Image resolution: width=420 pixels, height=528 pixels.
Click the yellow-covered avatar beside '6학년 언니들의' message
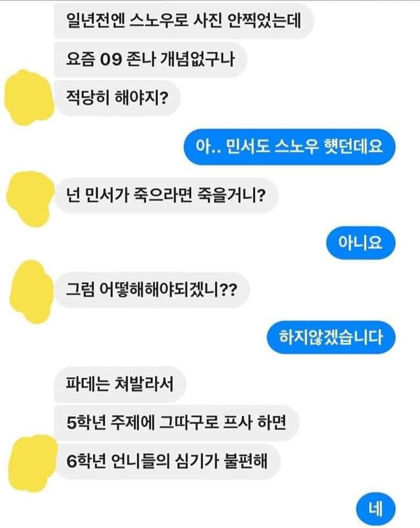[x=32, y=463]
